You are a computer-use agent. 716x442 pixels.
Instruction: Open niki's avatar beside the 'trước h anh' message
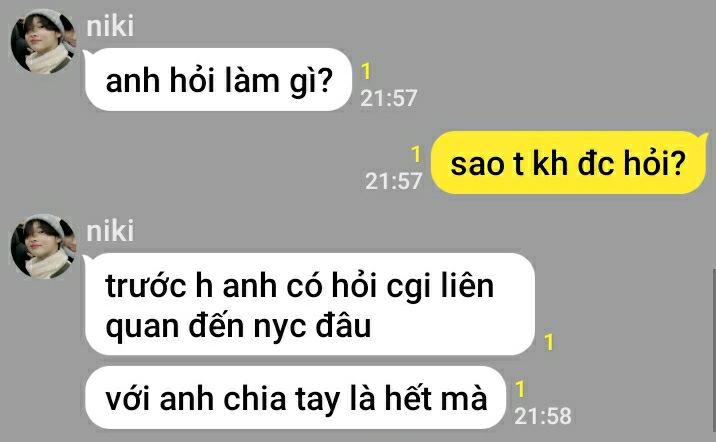pos(43,247)
